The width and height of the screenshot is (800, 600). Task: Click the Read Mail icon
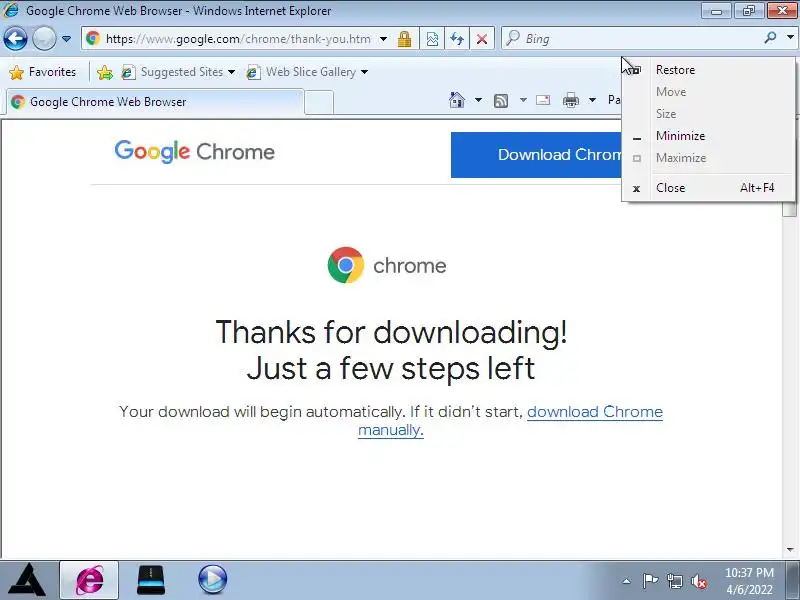pyautogui.click(x=543, y=100)
